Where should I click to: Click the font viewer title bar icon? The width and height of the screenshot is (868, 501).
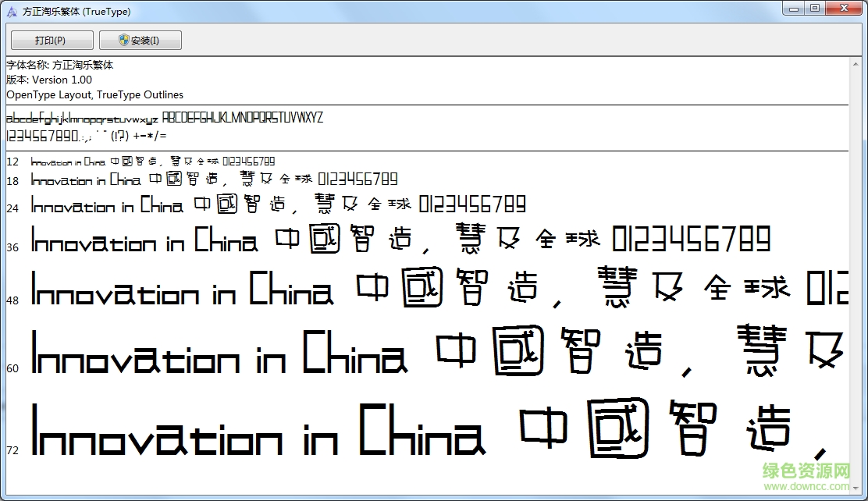tap(12, 12)
